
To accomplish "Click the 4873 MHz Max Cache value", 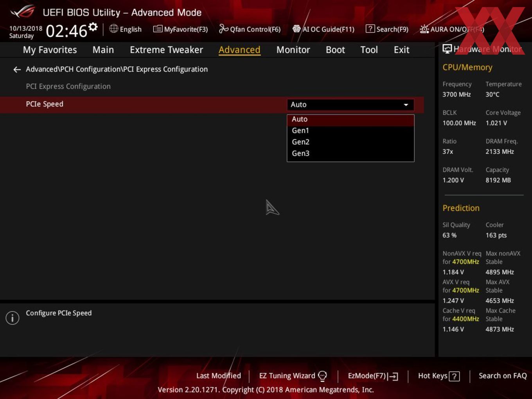I will tap(500, 329).
